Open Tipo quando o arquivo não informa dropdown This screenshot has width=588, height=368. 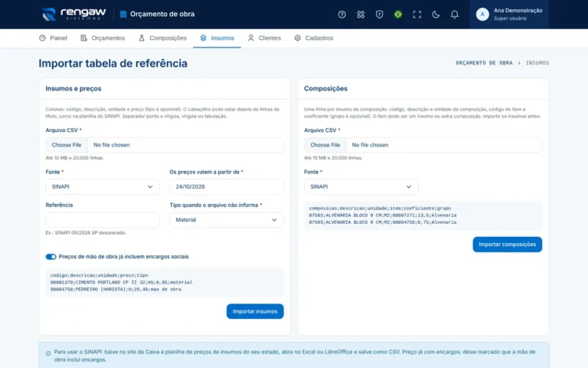point(227,220)
